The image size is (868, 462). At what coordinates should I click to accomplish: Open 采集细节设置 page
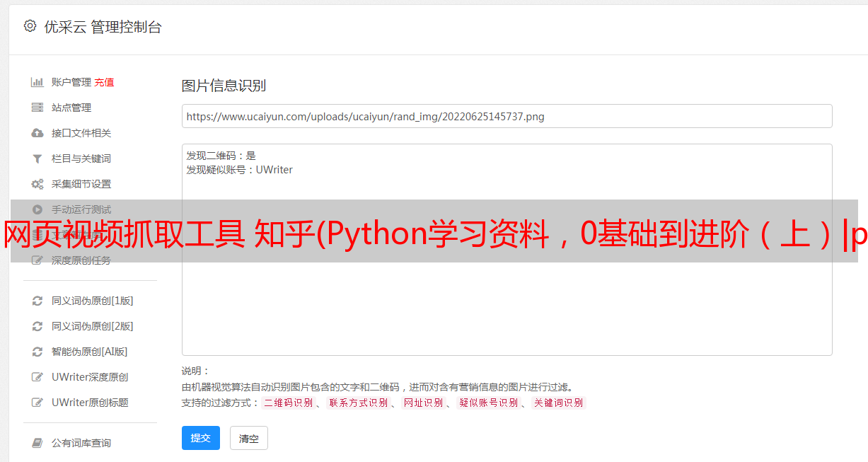pyautogui.click(x=81, y=184)
